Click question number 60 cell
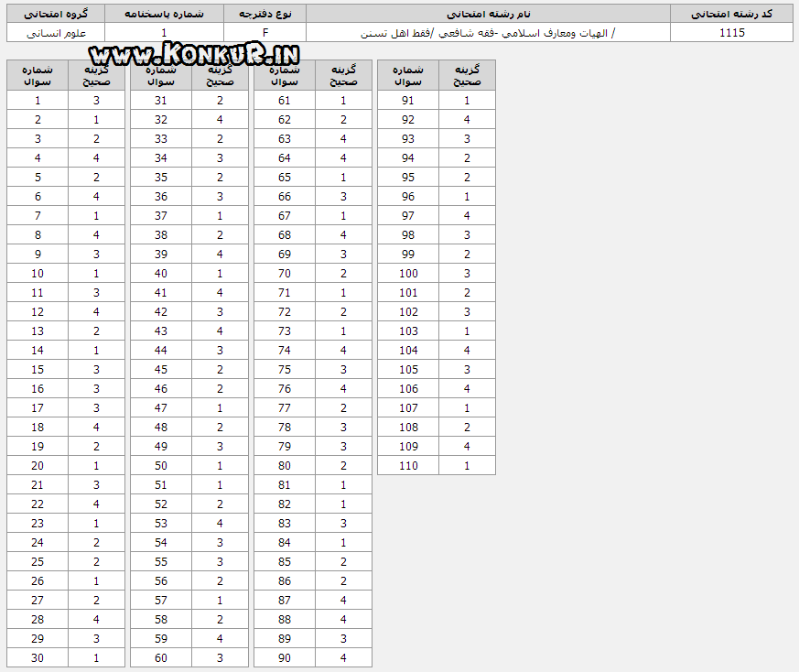The image size is (799, 672). 161,657
